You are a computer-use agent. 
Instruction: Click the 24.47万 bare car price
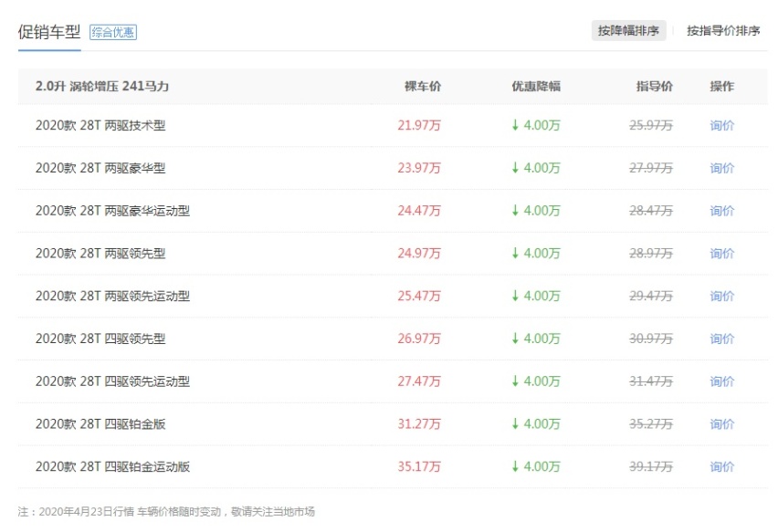[419, 211]
